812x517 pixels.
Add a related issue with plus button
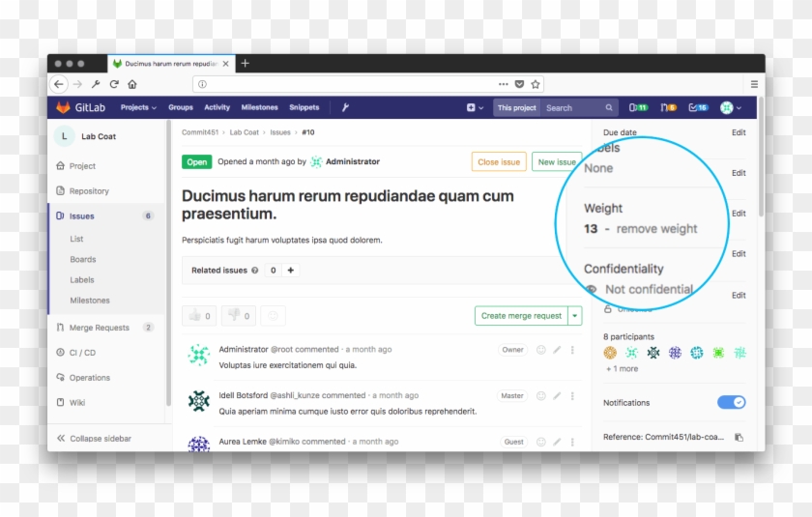pos(291,271)
